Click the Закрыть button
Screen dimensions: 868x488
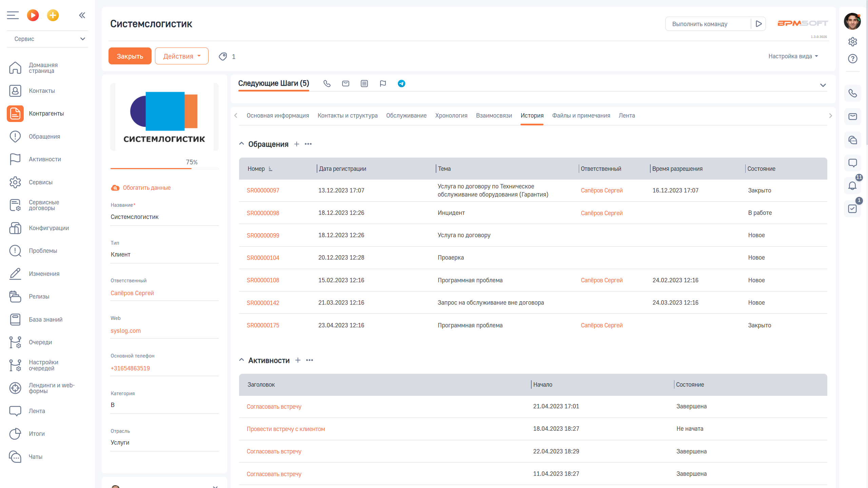pos(130,56)
